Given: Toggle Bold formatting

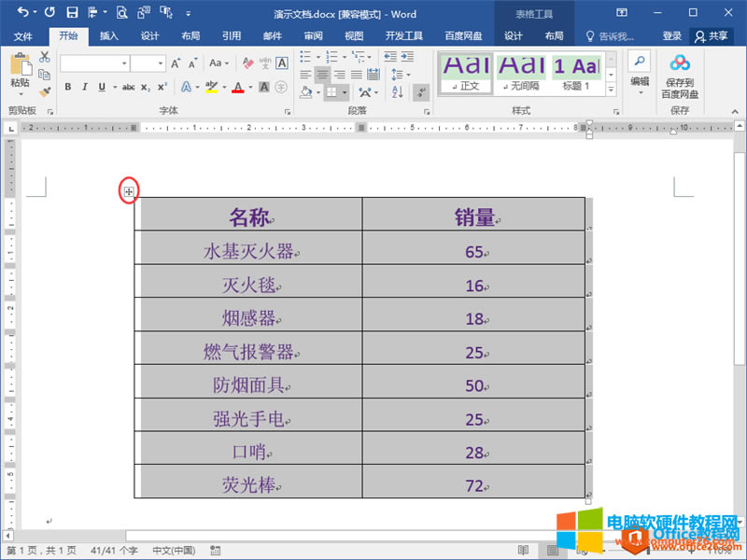Looking at the screenshot, I should 68,87.
